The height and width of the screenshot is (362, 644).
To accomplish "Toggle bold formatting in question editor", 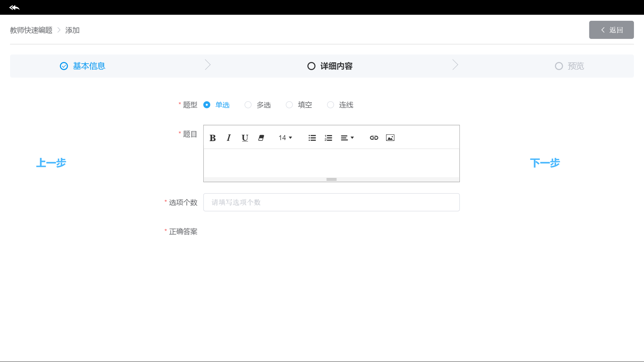I will (x=213, y=138).
